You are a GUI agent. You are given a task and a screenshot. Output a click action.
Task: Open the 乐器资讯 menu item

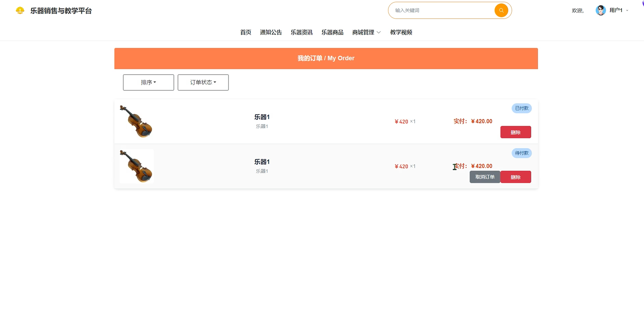pos(301,32)
